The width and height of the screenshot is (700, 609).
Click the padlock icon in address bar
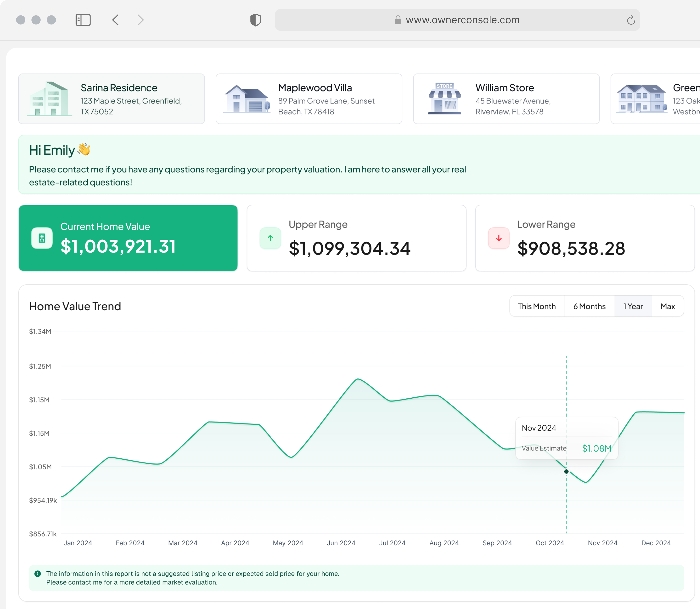(398, 20)
